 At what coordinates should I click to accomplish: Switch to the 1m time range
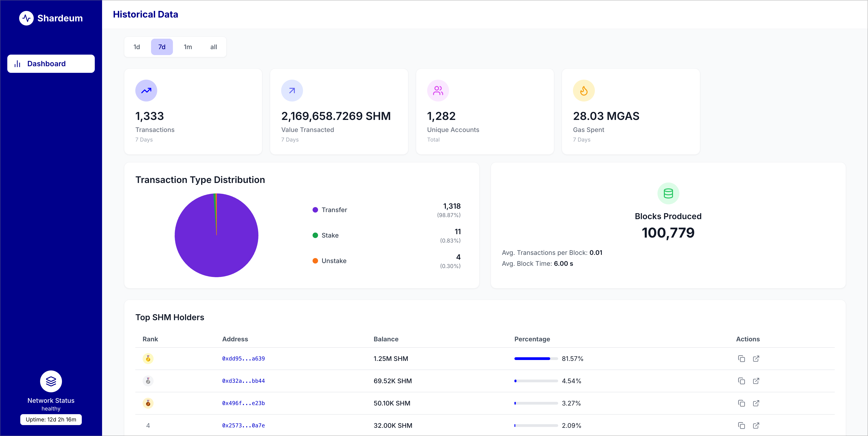(188, 47)
